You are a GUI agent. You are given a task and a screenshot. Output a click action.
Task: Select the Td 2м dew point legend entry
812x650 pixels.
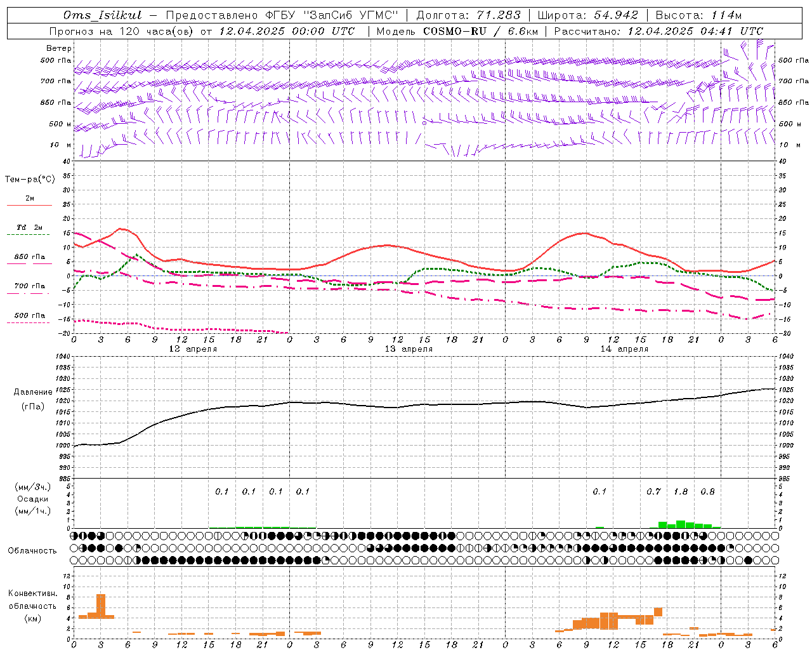[x=30, y=227]
